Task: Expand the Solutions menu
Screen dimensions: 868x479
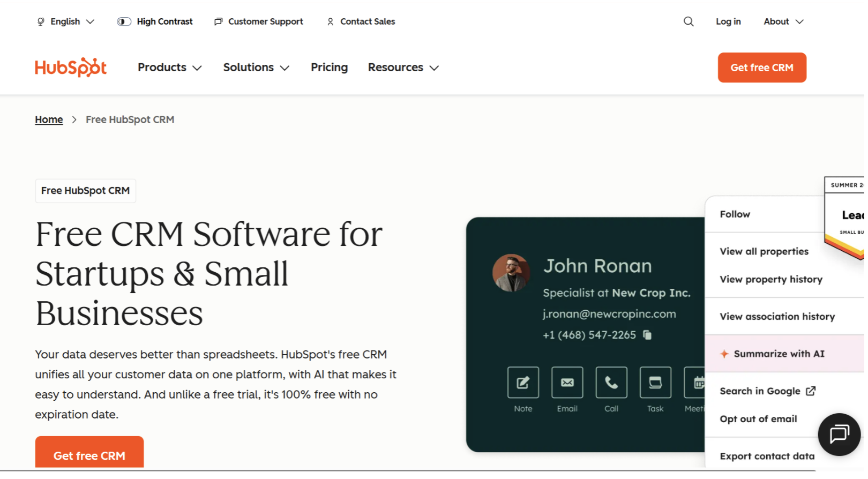Action: 257,68
